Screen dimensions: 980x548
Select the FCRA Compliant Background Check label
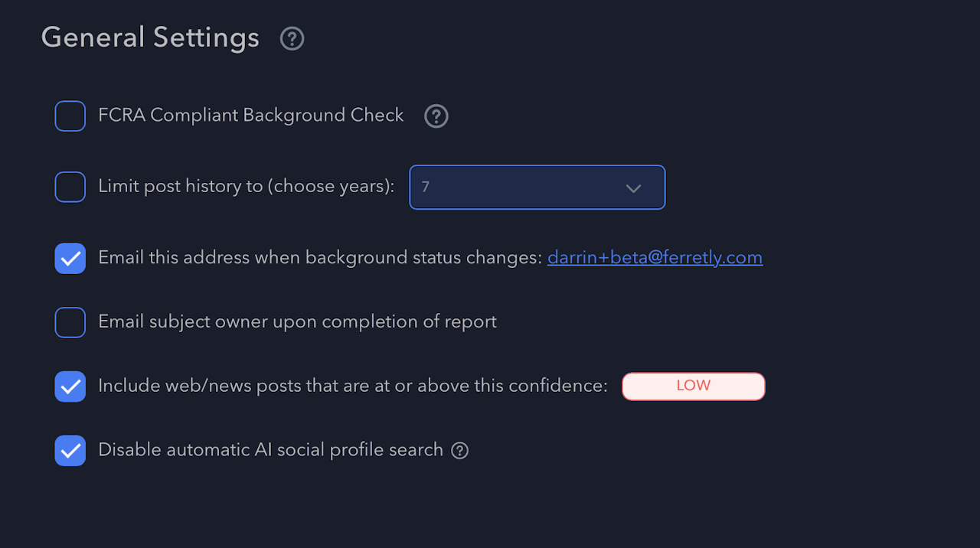[251, 116]
